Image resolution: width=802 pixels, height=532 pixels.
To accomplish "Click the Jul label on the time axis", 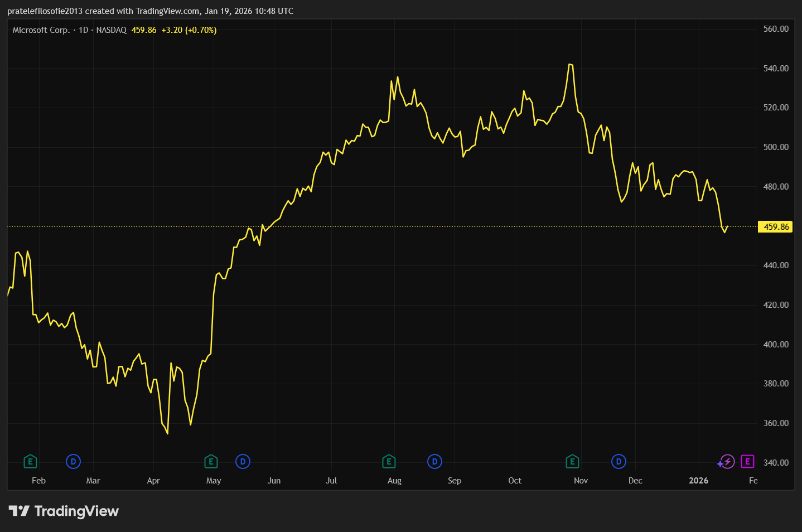I will tap(331, 481).
